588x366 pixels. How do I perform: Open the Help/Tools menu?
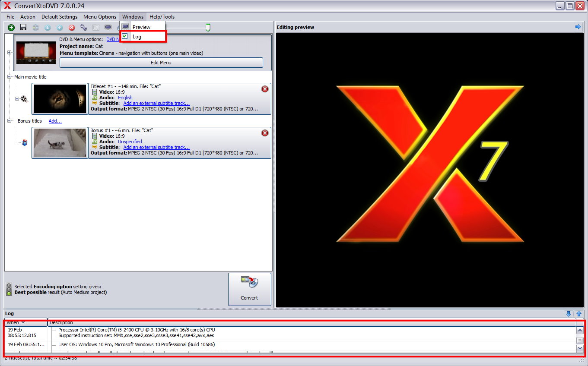tap(162, 17)
